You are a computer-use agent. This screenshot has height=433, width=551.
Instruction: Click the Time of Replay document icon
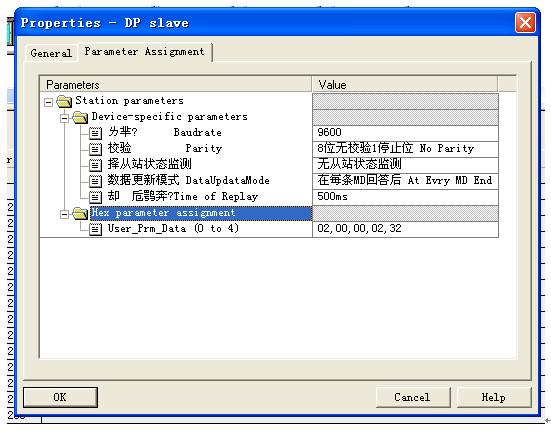[x=95, y=197]
